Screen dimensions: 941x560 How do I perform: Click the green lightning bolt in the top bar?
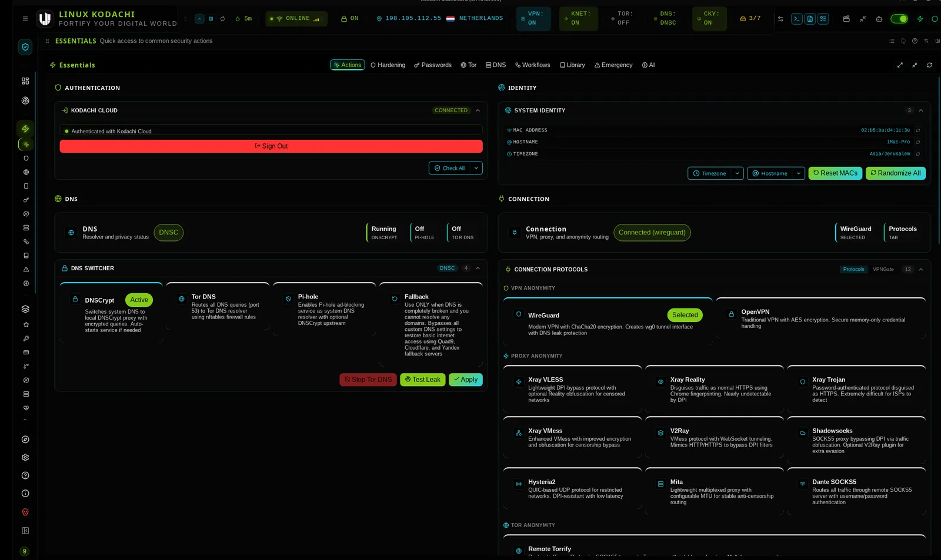click(x=920, y=19)
